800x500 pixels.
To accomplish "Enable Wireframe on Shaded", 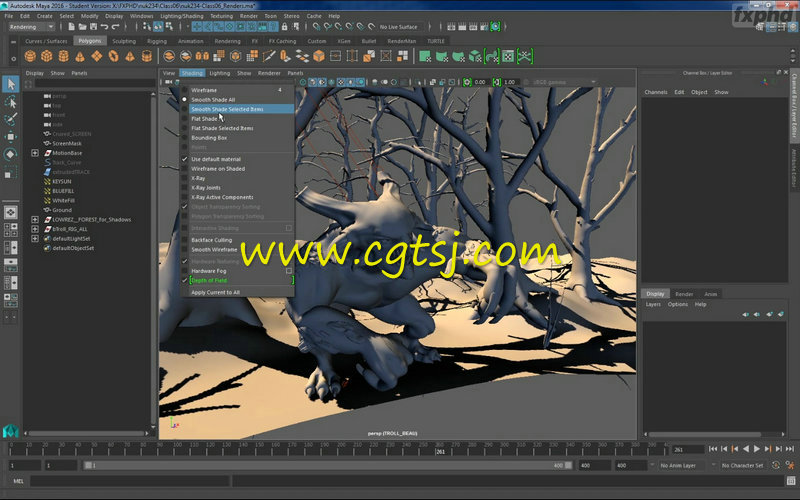I will [218, 168].
